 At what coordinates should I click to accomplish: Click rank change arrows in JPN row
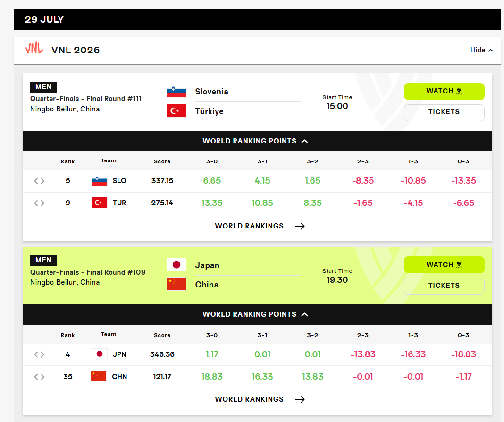point(39,354)
